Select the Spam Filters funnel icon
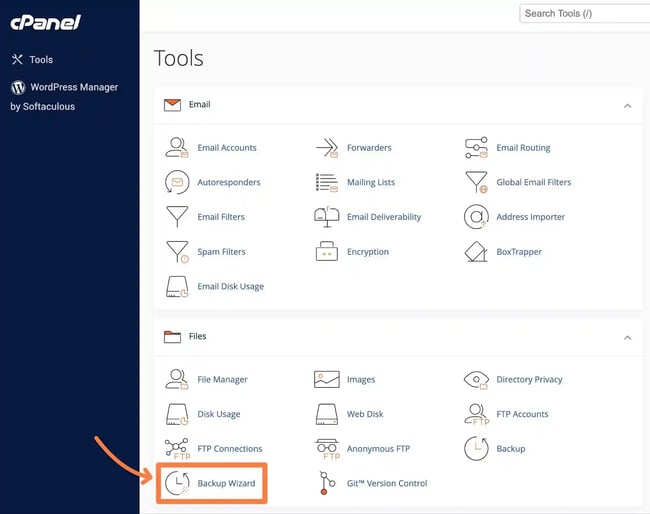The height and width of the screenshot is (514, 650). (x=177, y=252)
